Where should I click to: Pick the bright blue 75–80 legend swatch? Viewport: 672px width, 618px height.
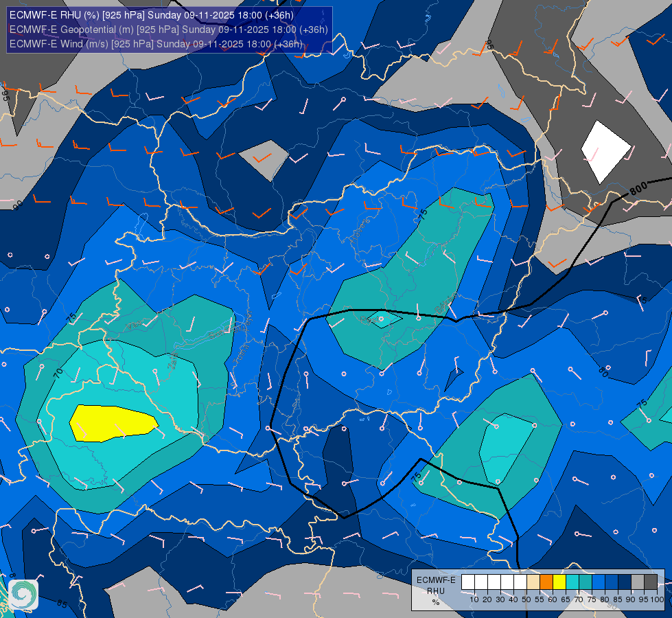599,582
